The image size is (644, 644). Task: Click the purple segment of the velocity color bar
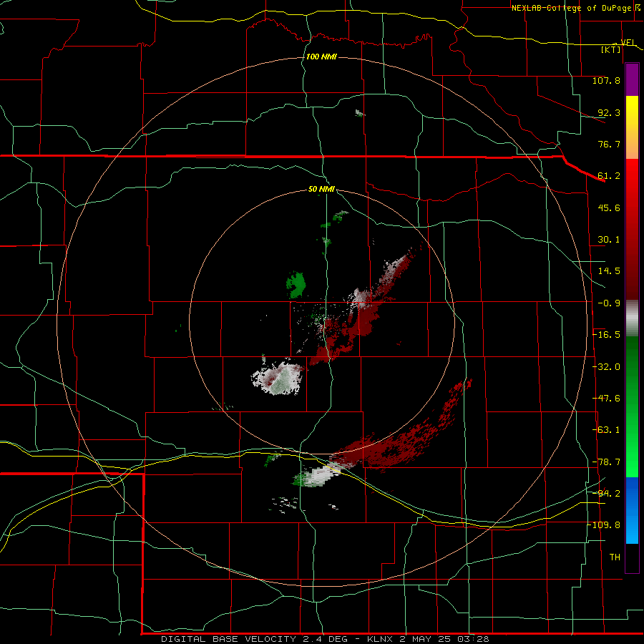632,80
